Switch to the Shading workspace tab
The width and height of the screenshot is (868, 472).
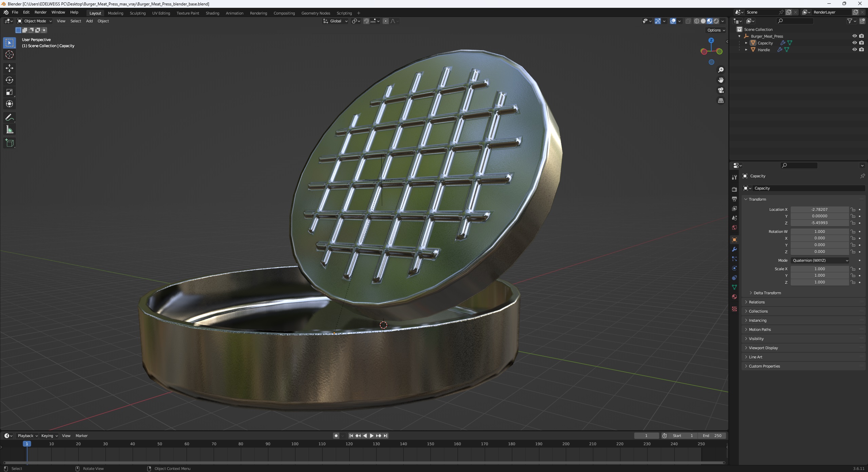coord(212,13)
